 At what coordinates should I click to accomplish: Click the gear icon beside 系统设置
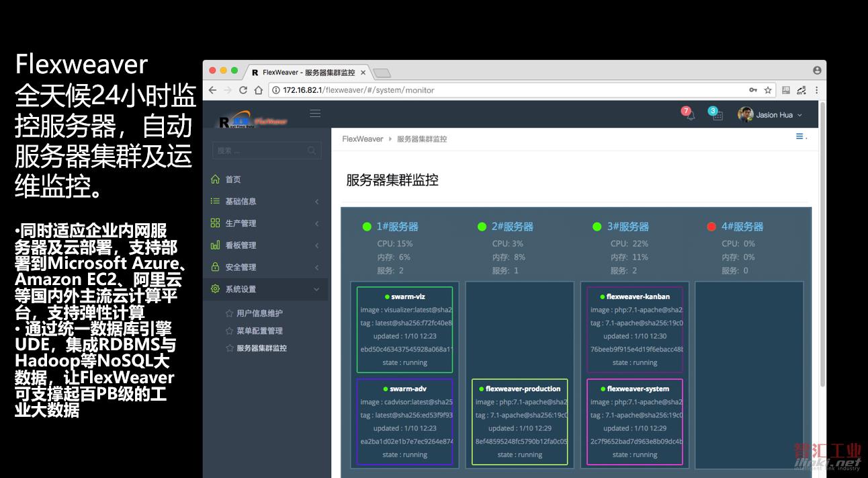[215, 289]
